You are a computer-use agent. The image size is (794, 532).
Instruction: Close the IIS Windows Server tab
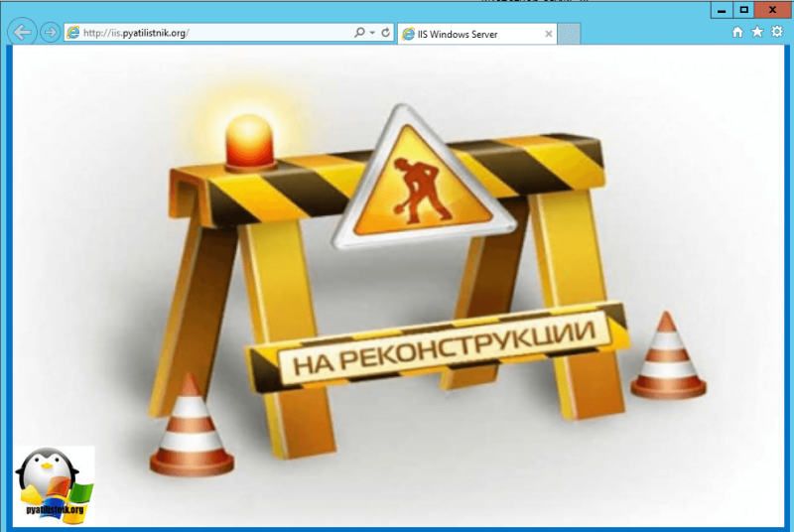pyautogui.click(x=549, y=34)
